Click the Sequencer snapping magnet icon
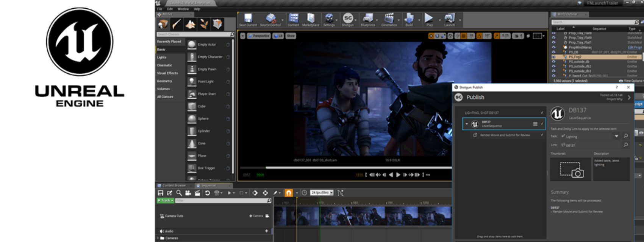Screen dimensions: 644x242 tap(289, 193)
